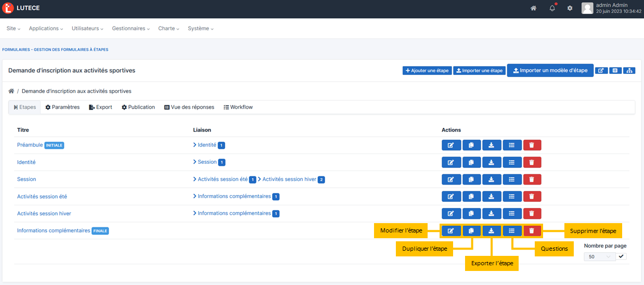Export the Session step

tap(492, 179)
